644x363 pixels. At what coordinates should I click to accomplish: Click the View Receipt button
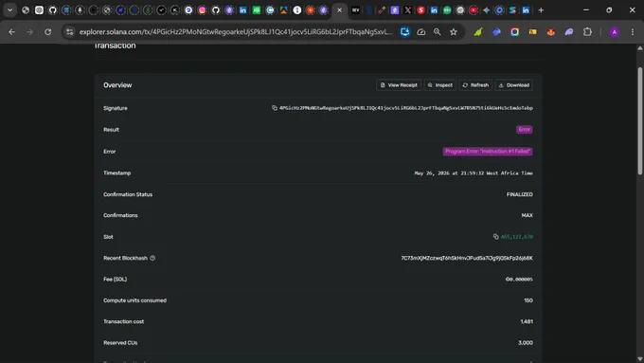pyautogui.click(x=399, y=85)
